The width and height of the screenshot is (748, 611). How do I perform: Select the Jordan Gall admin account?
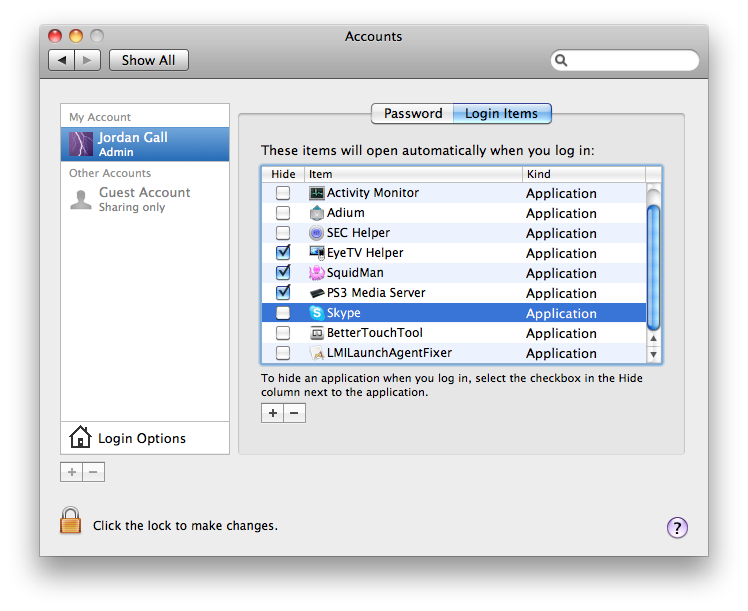click(145, 144)
